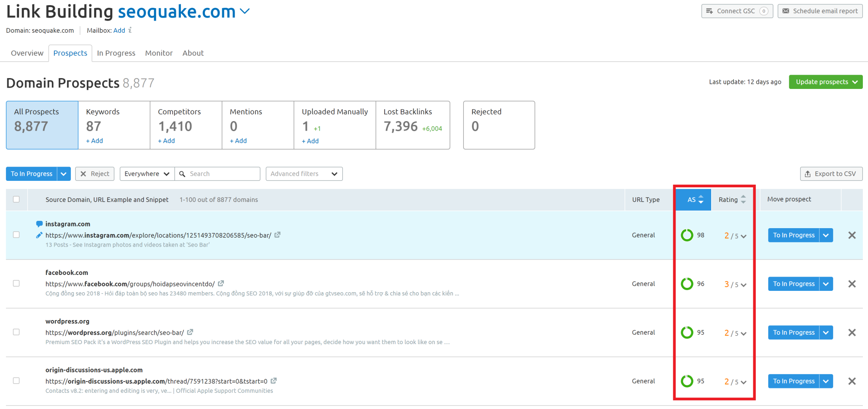The image size is (868, 409).
Task: Click the AS score circle for facebook.com
Action: pyautogui.click(x=687, y=284)
